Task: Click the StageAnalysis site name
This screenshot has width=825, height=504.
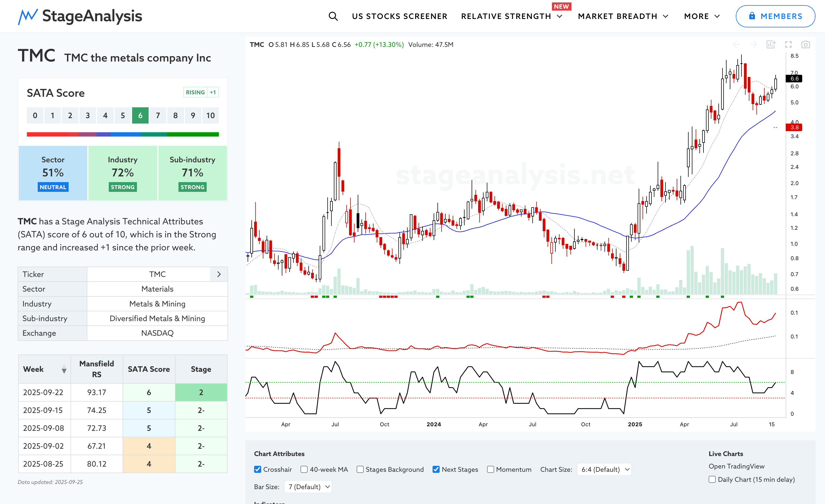Action: pyautogui.click(x=92, y=16)
